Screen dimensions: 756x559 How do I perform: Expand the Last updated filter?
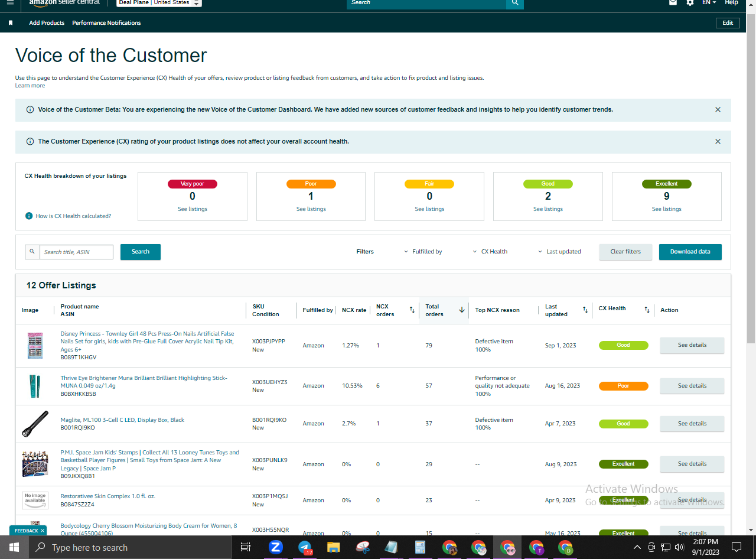[x=559, y=252]
